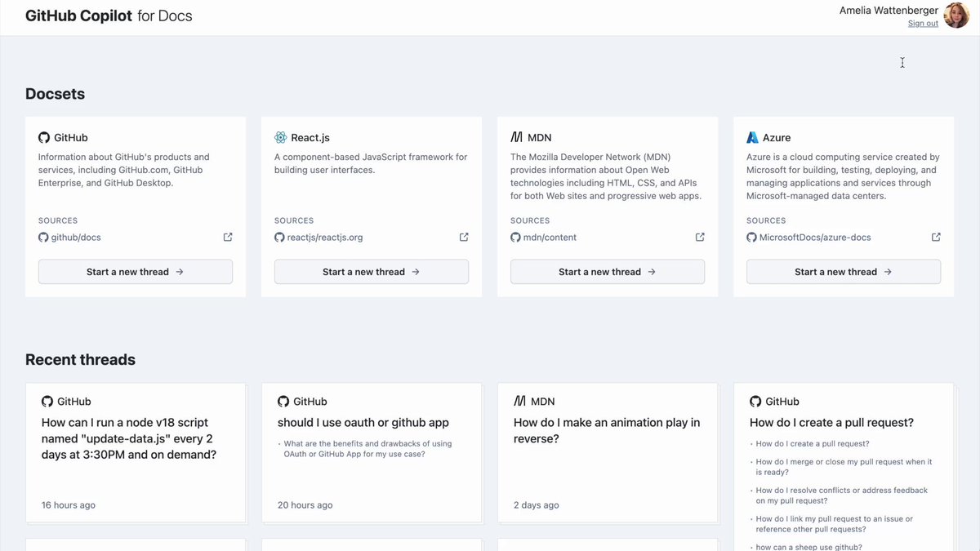Image resolution: width=980 pixels, height=551 pixels.
Task: Click MDN icon on animation reverse thread
Action: [x=519, y=402]
